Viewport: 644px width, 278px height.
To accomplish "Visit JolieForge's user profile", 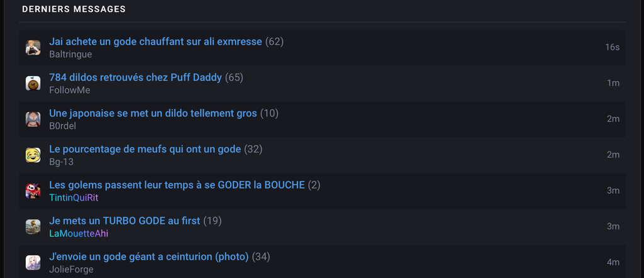I will pos(71,269).
